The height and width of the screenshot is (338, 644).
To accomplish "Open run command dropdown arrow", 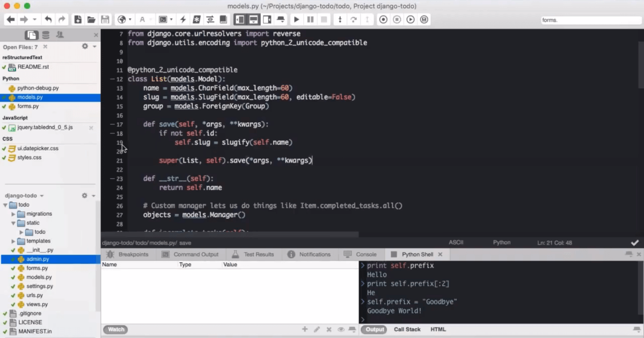I will pos(171,19).
